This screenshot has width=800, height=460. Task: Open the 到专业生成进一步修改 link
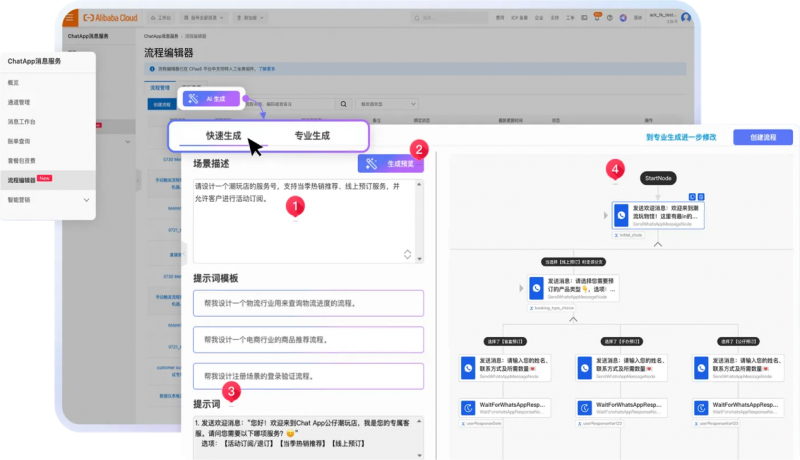[x=680, y=137]
